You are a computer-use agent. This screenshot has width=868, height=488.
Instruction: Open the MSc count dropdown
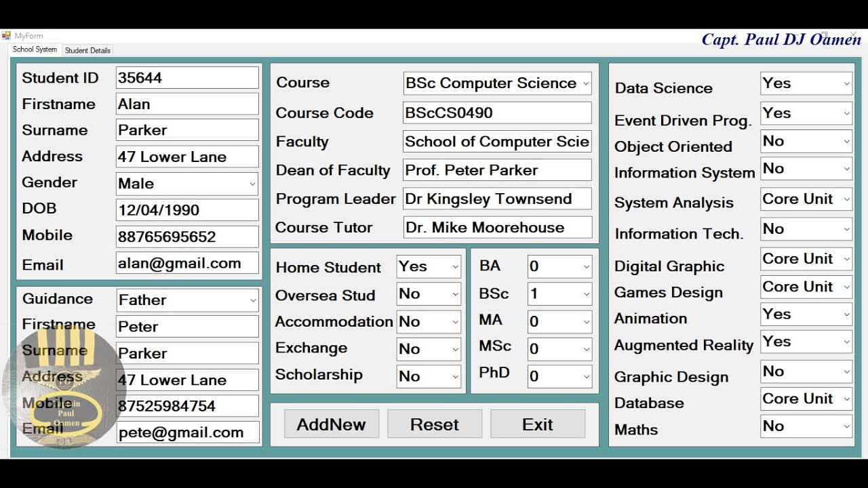point(559,349)
